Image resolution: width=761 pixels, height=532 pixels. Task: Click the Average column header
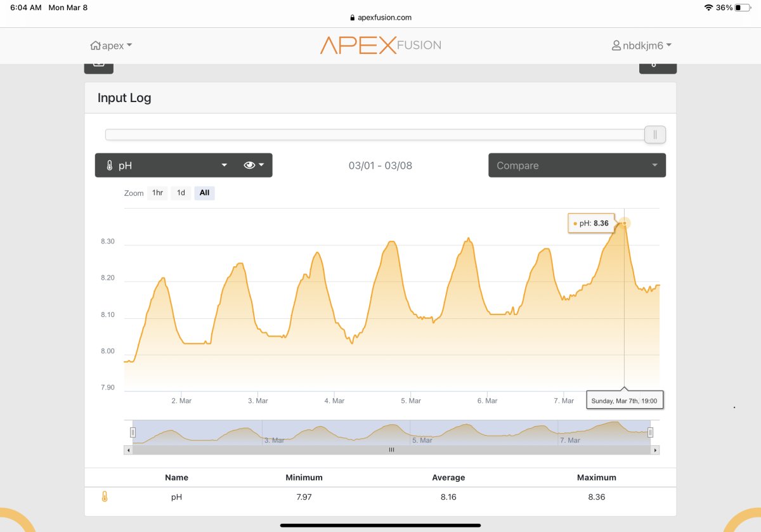[448, 477]
